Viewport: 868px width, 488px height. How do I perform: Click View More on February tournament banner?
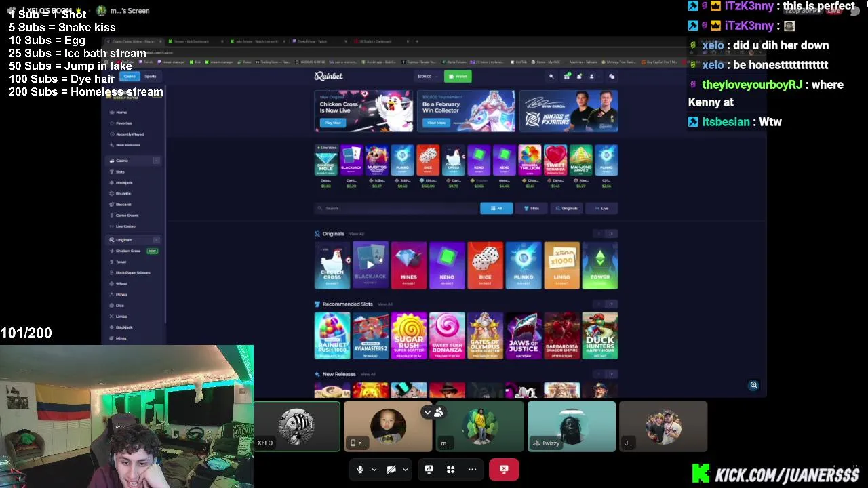pos(436,123)
